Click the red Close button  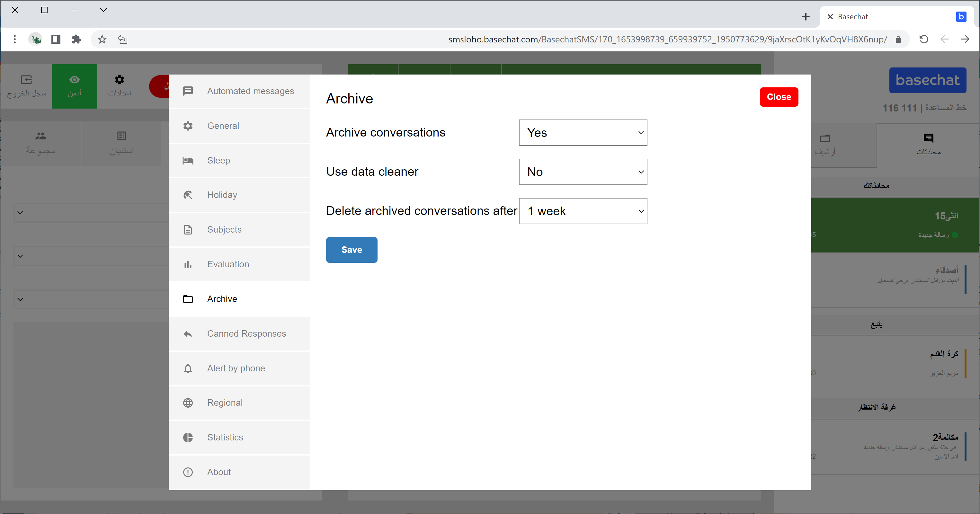779,97
